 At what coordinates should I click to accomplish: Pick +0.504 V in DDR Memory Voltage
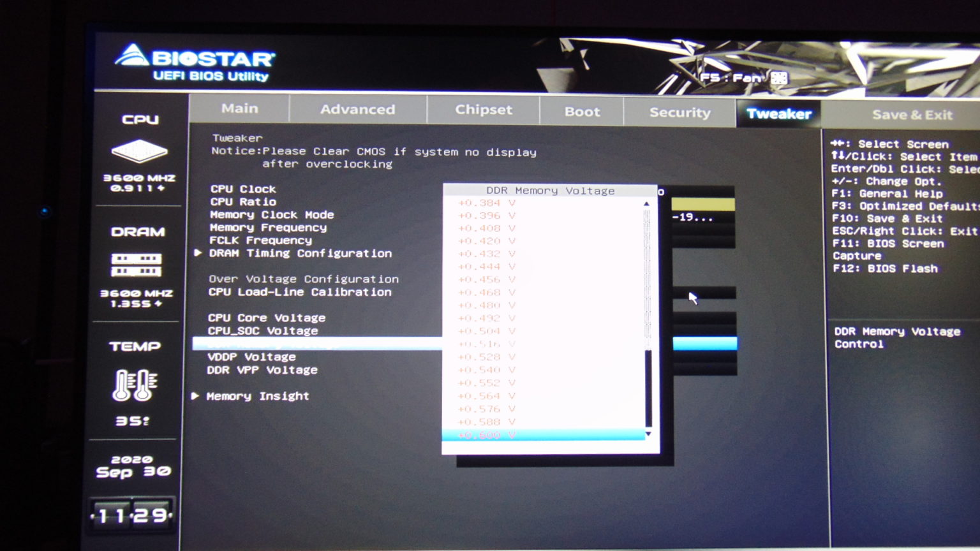(487, 331)
